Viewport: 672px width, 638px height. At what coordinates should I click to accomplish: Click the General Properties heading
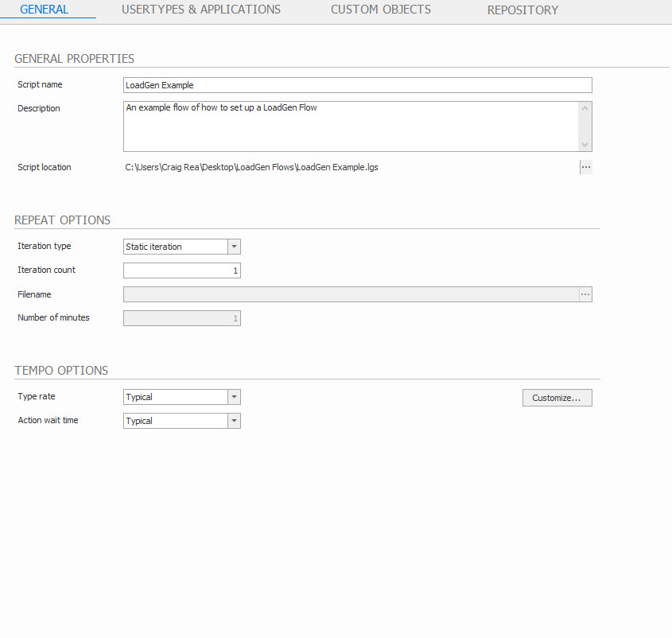74,58
